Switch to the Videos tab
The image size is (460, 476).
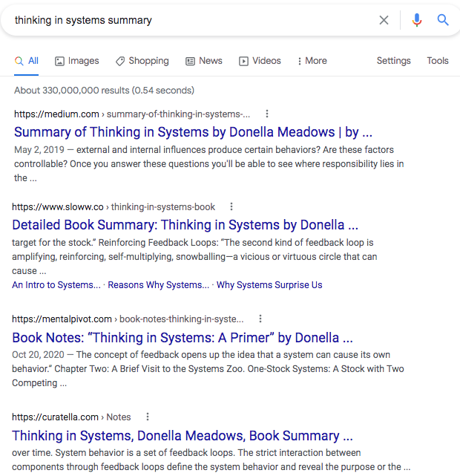260,61
